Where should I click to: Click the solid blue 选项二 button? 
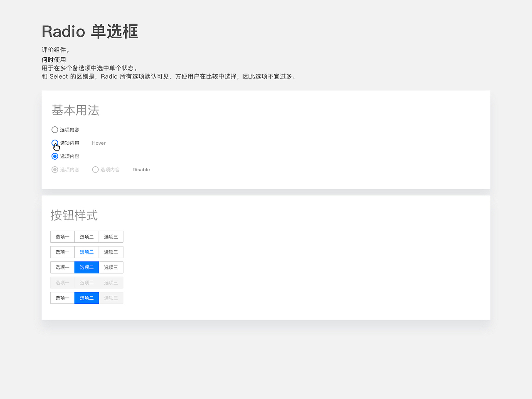[x=86, y=267]
